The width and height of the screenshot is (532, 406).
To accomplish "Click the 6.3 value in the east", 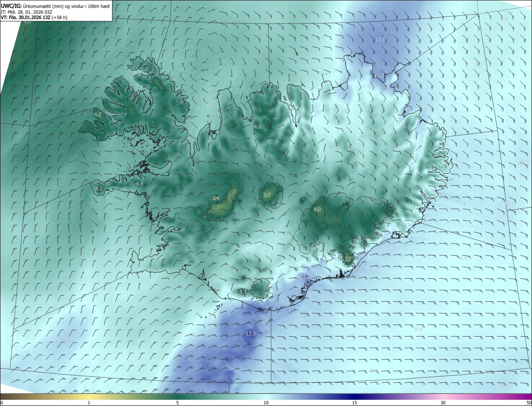I will [x=406, y=126].
